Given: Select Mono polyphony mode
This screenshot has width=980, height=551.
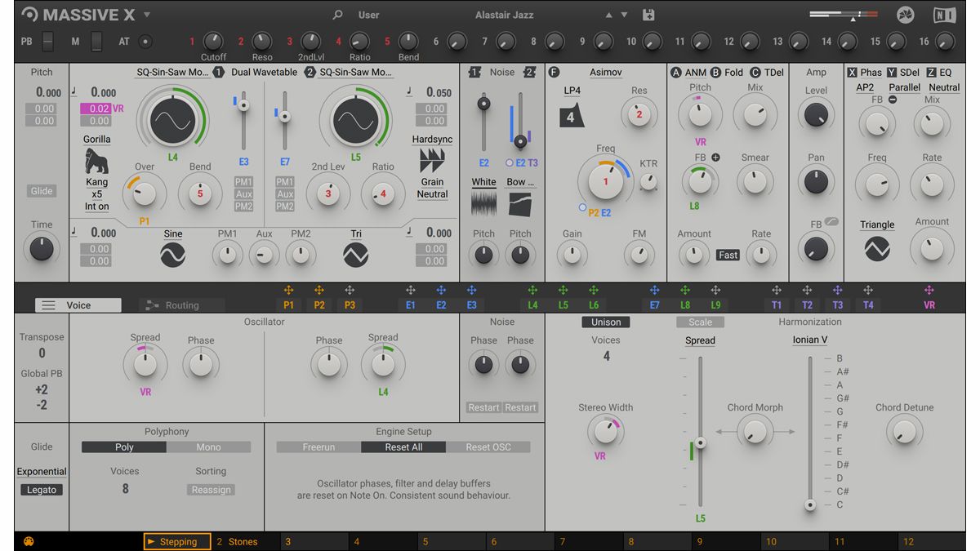Looking at the screenshot, I should pyautogui.click(x=209, y=447).
